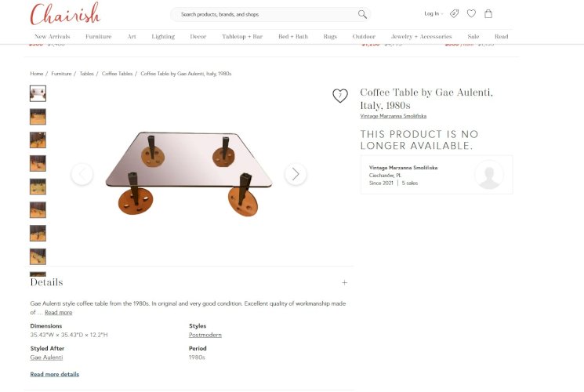The width and height of the screenshot is (584, 392).
Task: Open the Lighting menu
Action: (x=163, y=37)
